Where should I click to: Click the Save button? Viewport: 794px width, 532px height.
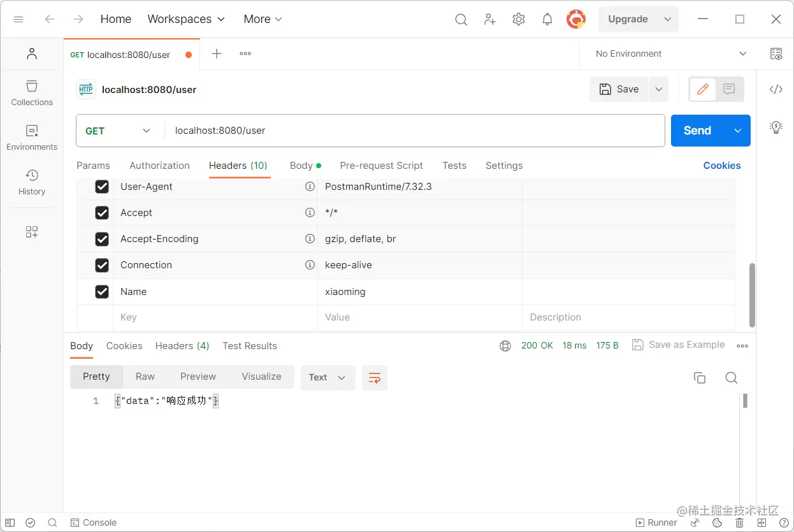[619, 89]
